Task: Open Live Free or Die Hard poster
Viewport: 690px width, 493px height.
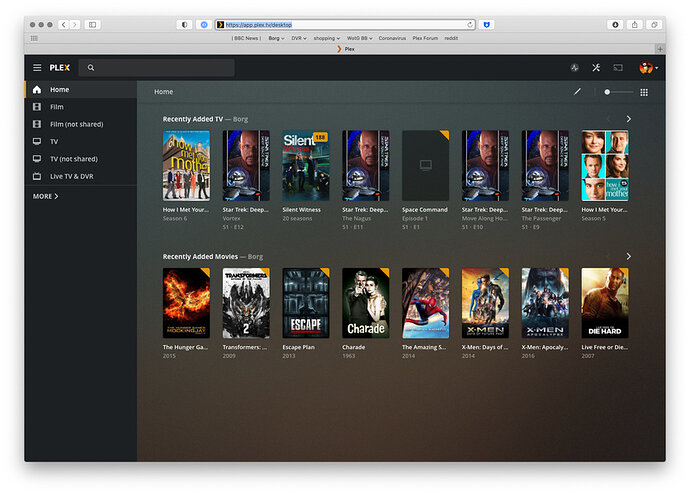Action: coord(605,303)
